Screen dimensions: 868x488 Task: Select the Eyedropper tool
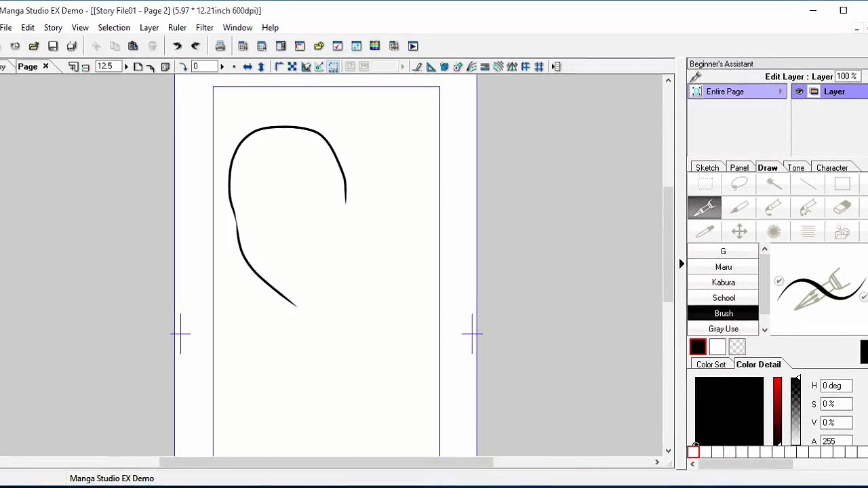(705, 232)
